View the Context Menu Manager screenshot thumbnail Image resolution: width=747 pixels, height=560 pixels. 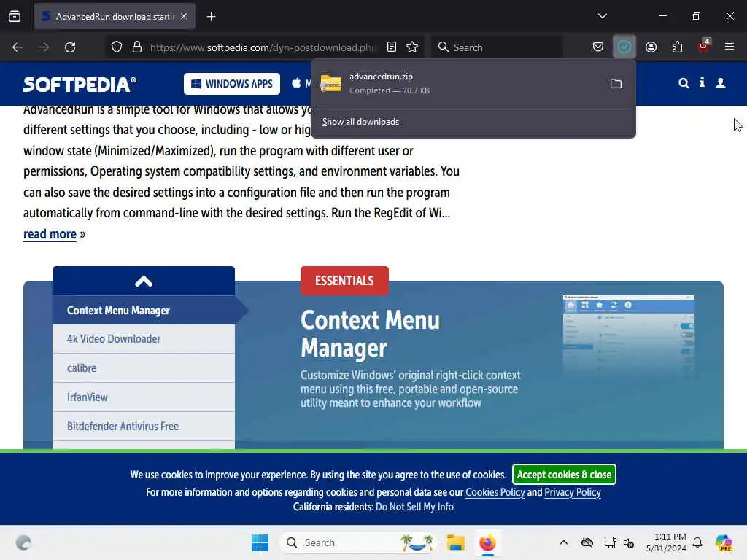628,335
